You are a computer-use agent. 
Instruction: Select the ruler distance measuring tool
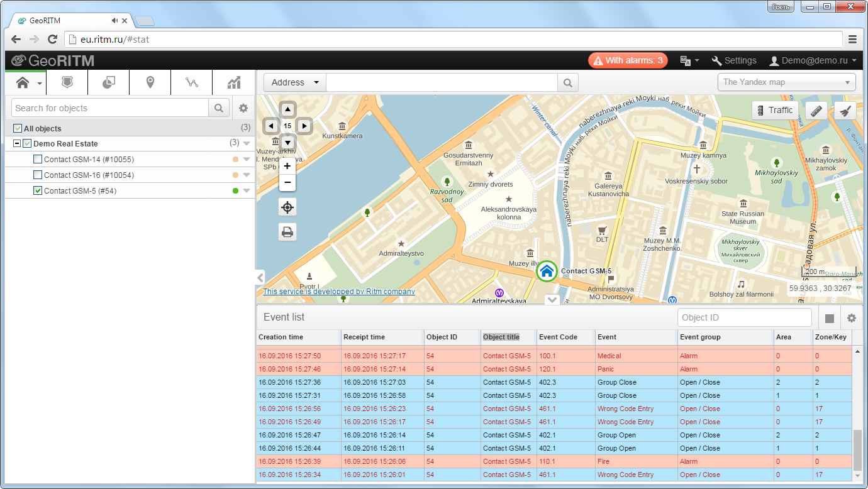coord(816,111)
